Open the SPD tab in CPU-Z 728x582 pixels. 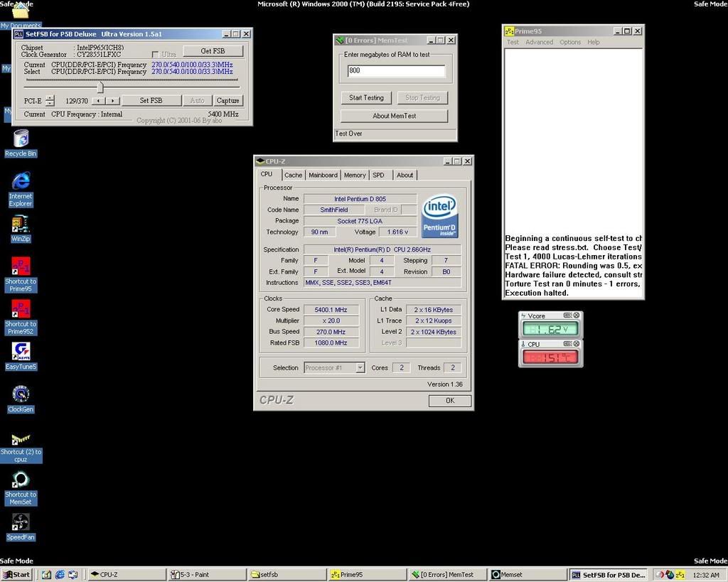[378, 175]
